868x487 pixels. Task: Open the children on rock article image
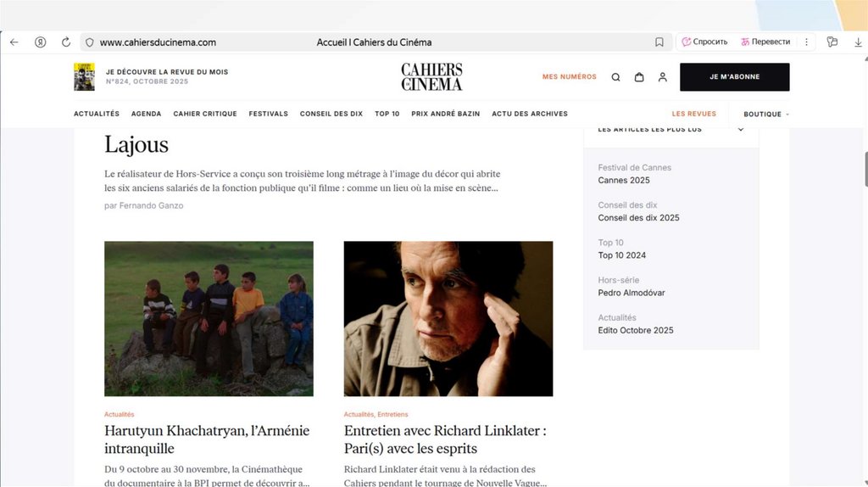click(209, 318)
